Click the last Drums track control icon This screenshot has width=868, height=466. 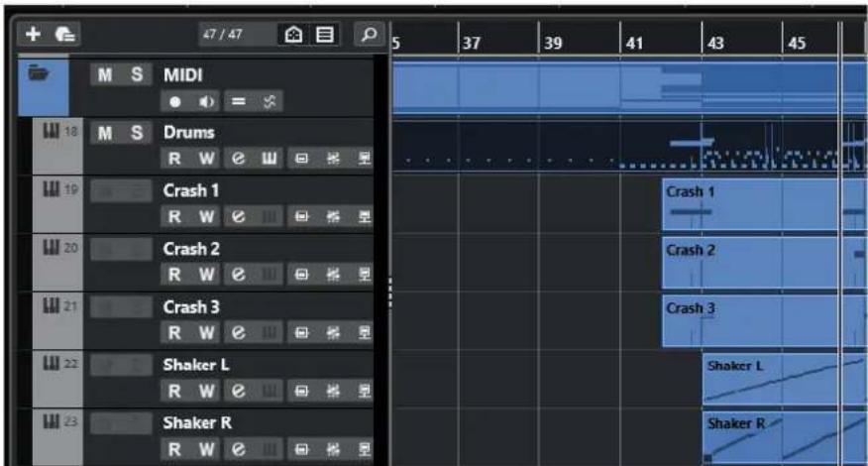tap(364, 159)
